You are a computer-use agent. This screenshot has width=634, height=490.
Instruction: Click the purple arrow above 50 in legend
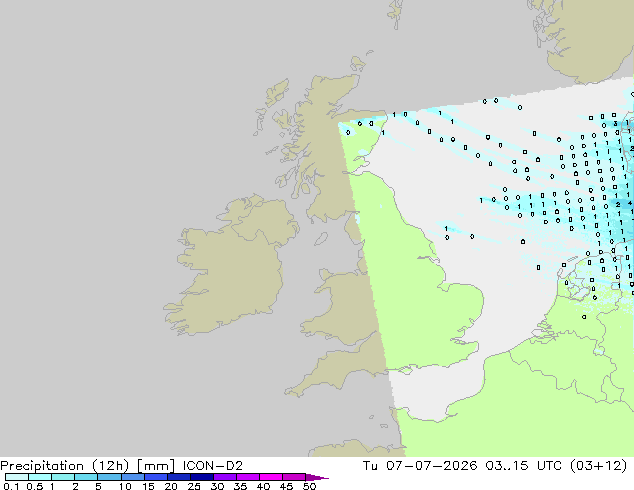click(317, 478)
